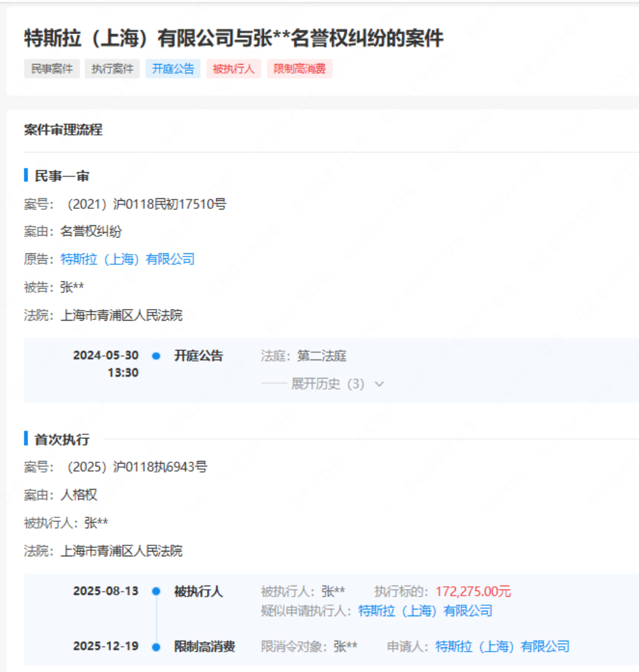Open the 特斯拉（上海）有限公司 plaintiff link
Image resolution: width=639 pixels, height=672 pixels.
[127, 259]
